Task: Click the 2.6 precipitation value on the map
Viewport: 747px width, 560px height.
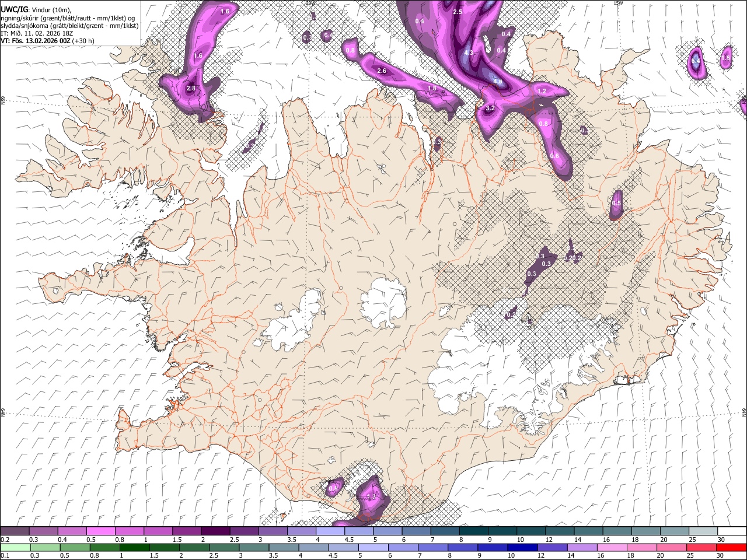Action: tap(382, 71)
